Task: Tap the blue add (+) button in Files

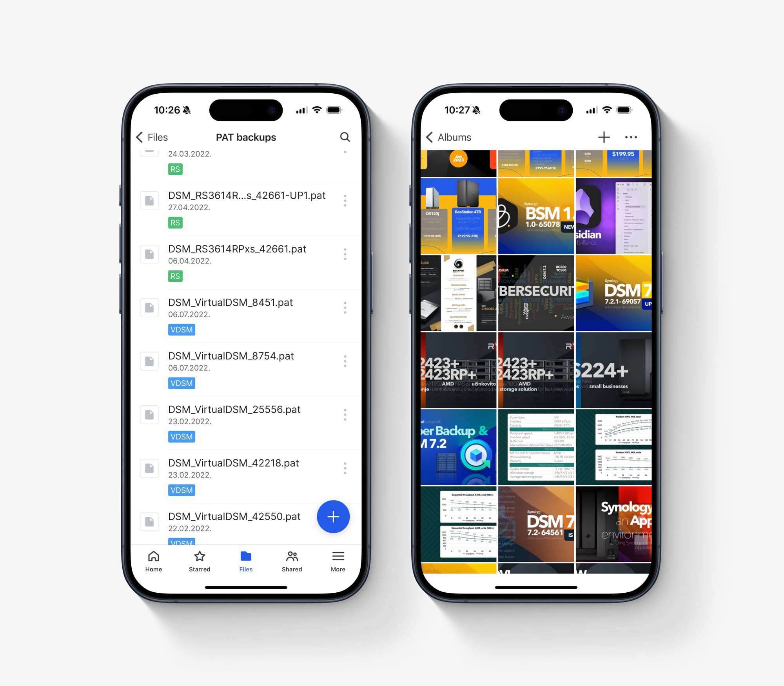Action: click(332, 517)
